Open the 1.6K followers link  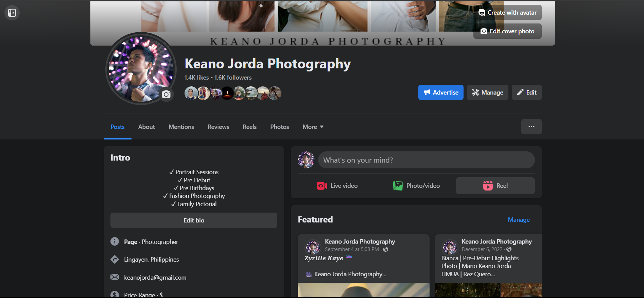click(x=233, y=78)
